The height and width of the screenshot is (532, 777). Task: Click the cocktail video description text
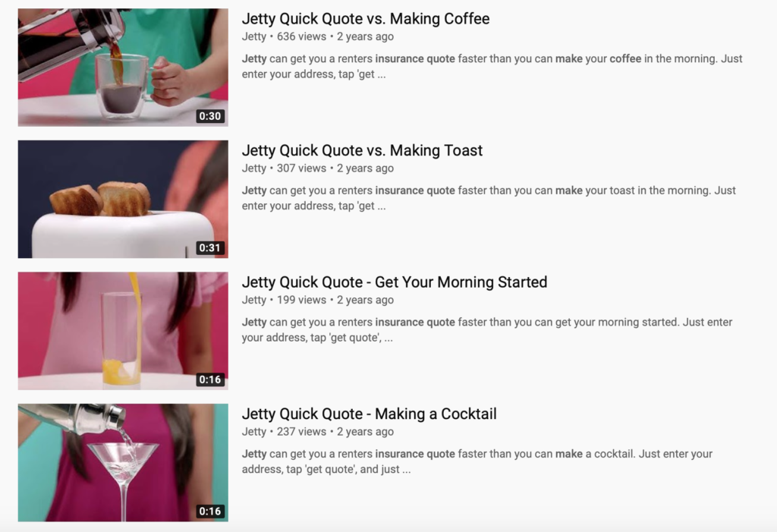pos(477,461)
